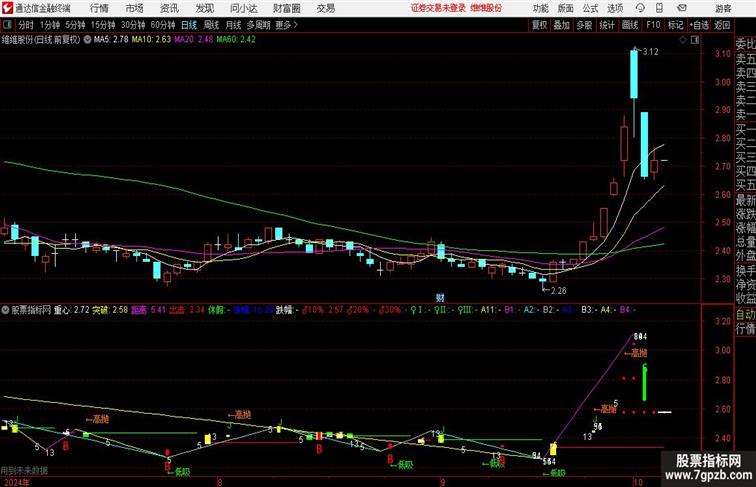Open the 问小达 menu
The image size is (756, 487).
243,8
